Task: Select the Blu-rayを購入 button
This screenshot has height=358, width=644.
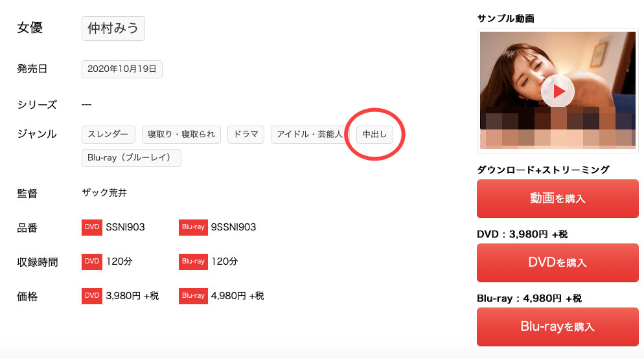Action: (x=557, y=327)
